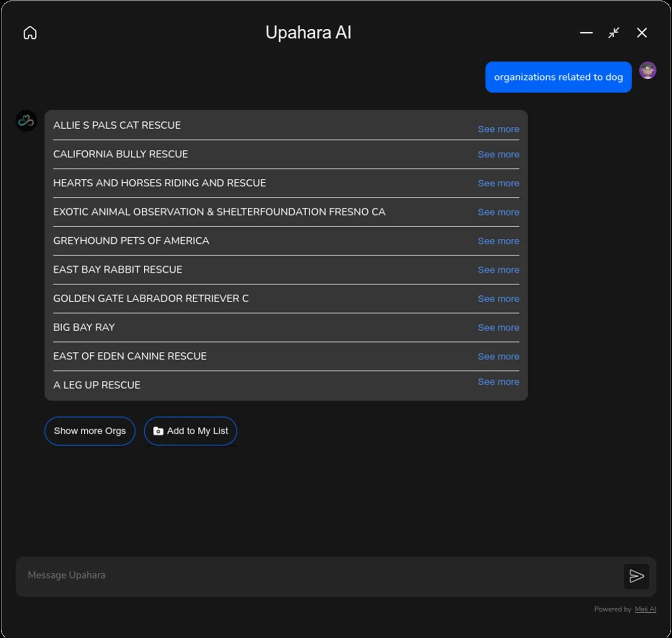Collapse the chat window using shrink icon
The height and width of the screenshot is (638, 672).
click(x=613, y=33)
